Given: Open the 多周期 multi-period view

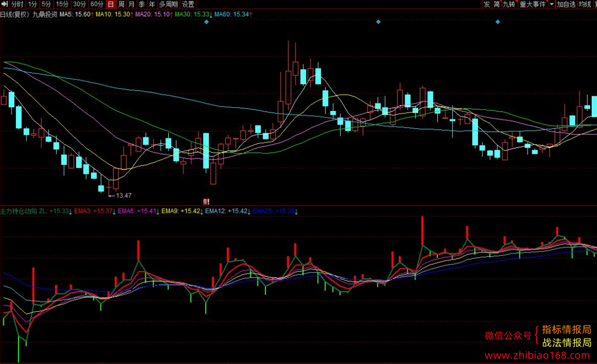Looking at the screenshot, I should [168, 4].
